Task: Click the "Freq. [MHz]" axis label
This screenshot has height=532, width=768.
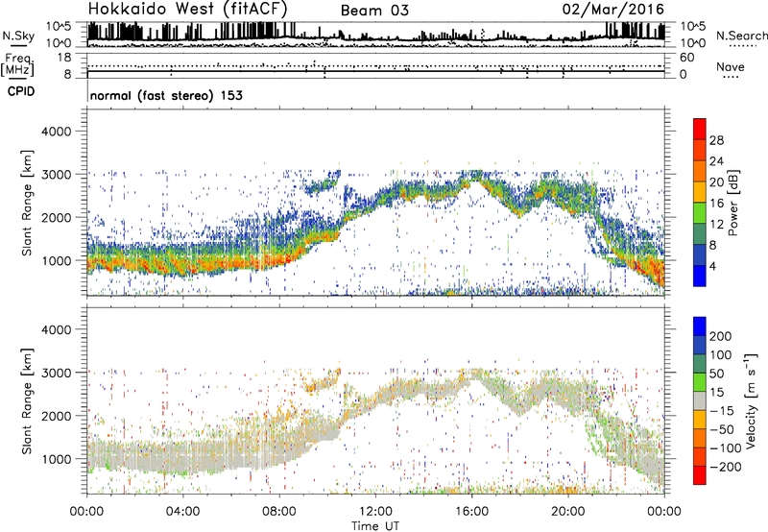Action: click(18, 65)
